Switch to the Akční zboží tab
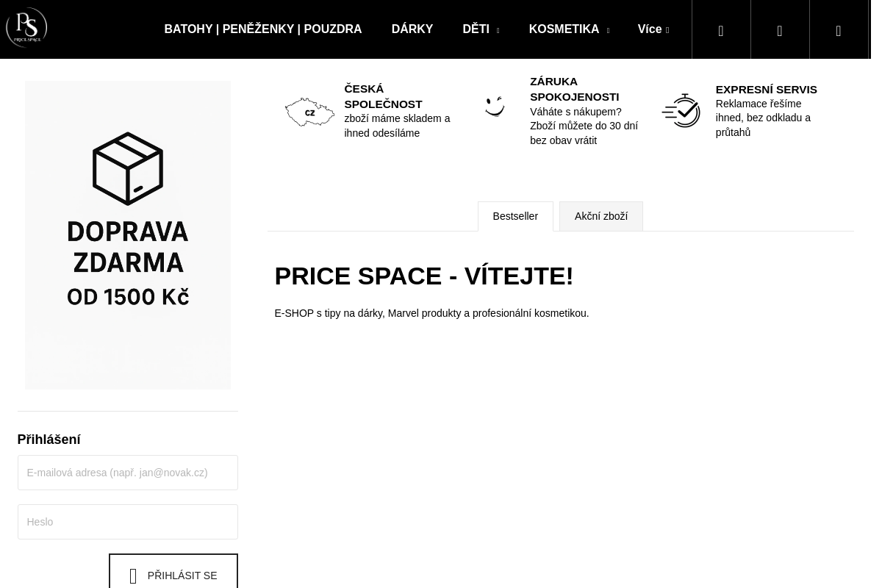The width and height of the screenshot is (882, 588). pos(600,216)
